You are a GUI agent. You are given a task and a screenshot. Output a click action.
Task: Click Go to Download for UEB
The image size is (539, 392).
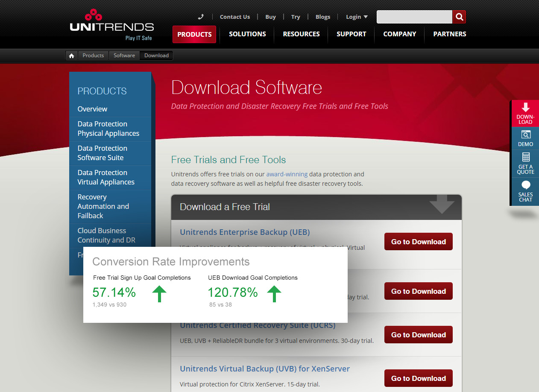tap(418, 242)
